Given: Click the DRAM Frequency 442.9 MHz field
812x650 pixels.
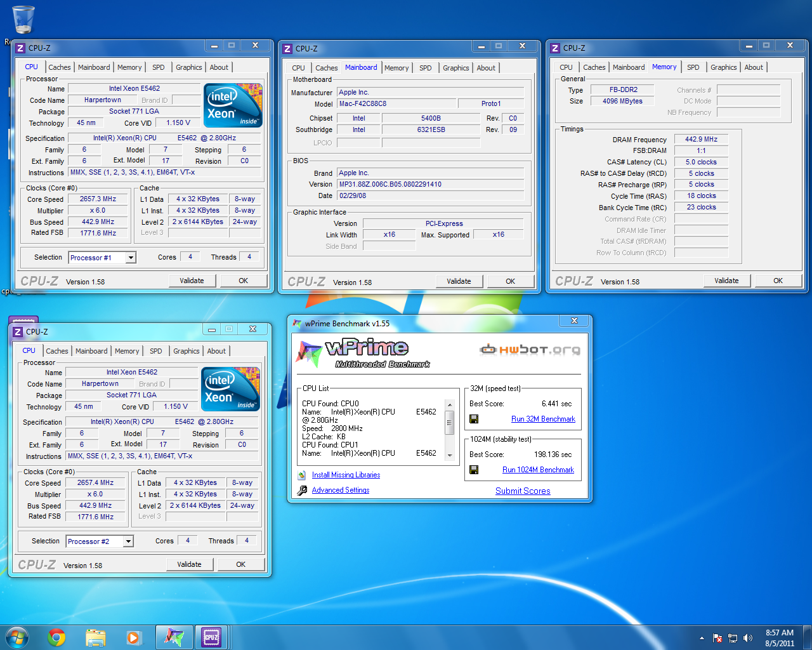Looking at the screenshot, I should coord(701,139).
